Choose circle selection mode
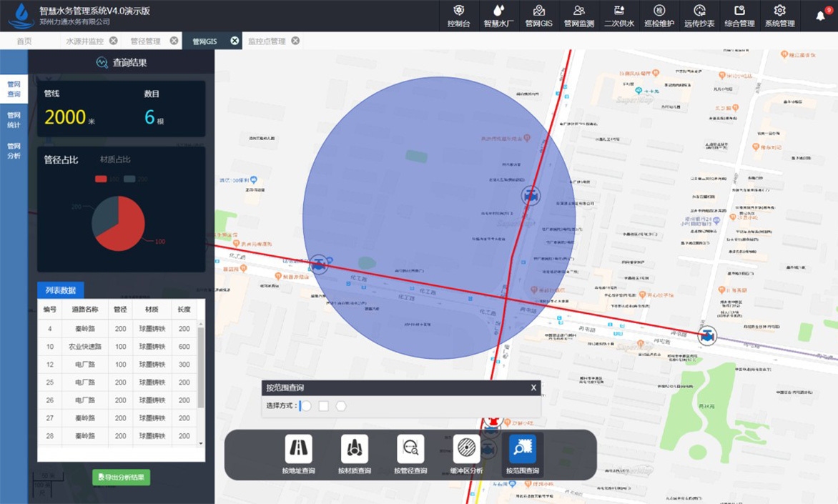838x504 pixels. 306,406
